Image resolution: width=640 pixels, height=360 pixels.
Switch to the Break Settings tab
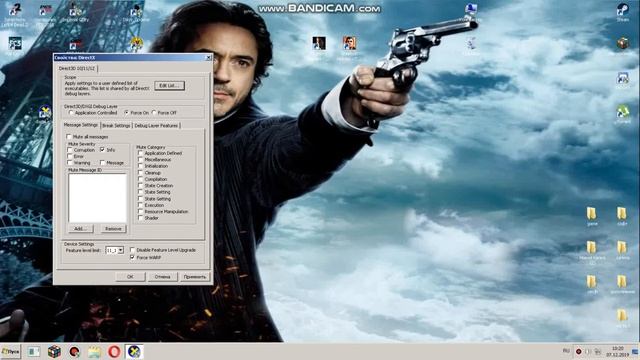click(x=116, y=126)
